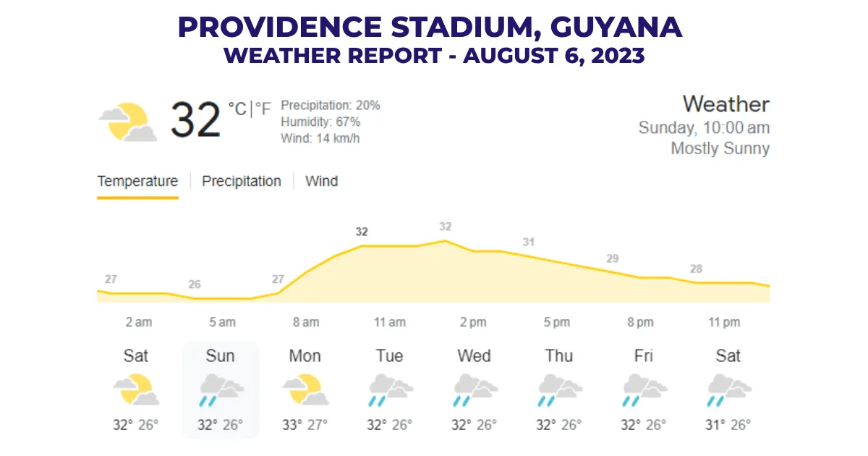Toggle temperature display to Celsius
Viewport: 868px width, 456px height.
pos(237,109)
